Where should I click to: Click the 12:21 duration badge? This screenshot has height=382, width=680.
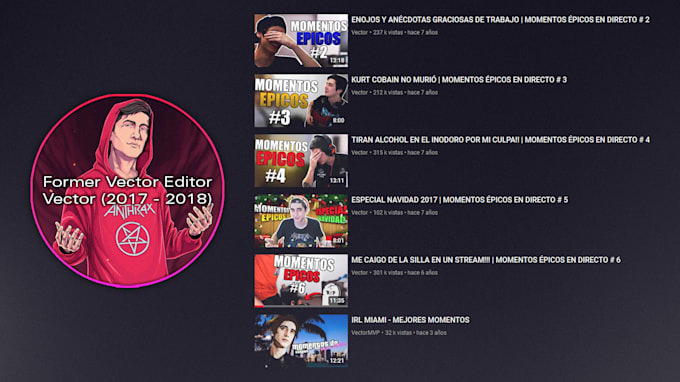point(337,361)
